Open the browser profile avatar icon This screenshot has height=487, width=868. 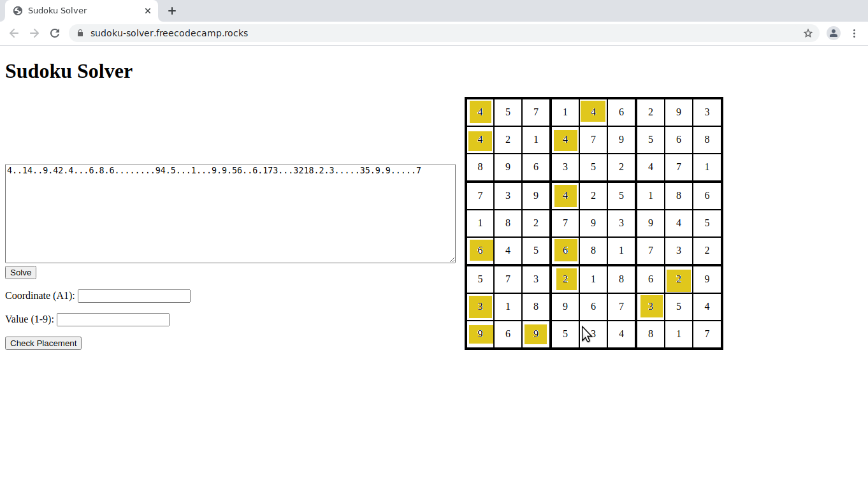(x=833, y=33)
